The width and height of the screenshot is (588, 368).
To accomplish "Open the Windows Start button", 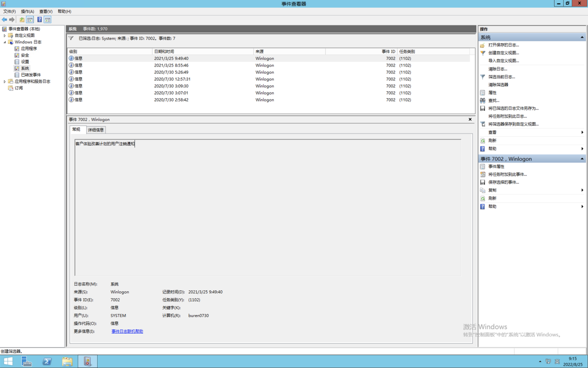I will tap(8, 361).
